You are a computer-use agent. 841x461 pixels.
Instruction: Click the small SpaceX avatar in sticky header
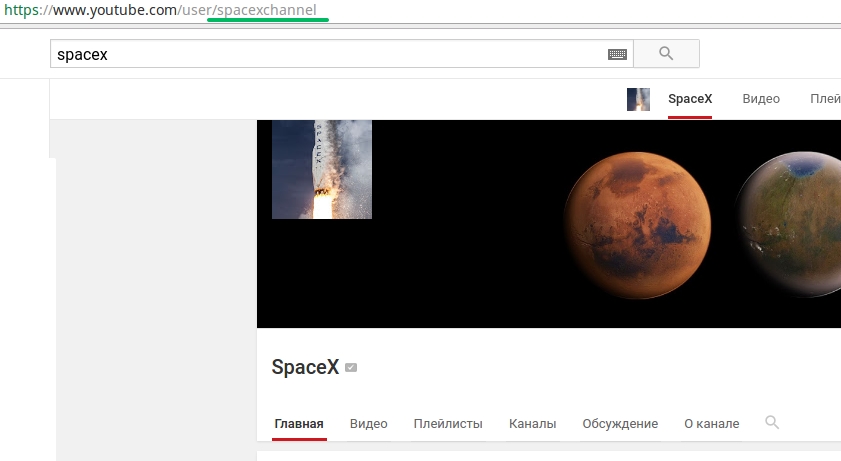[638, 99]
